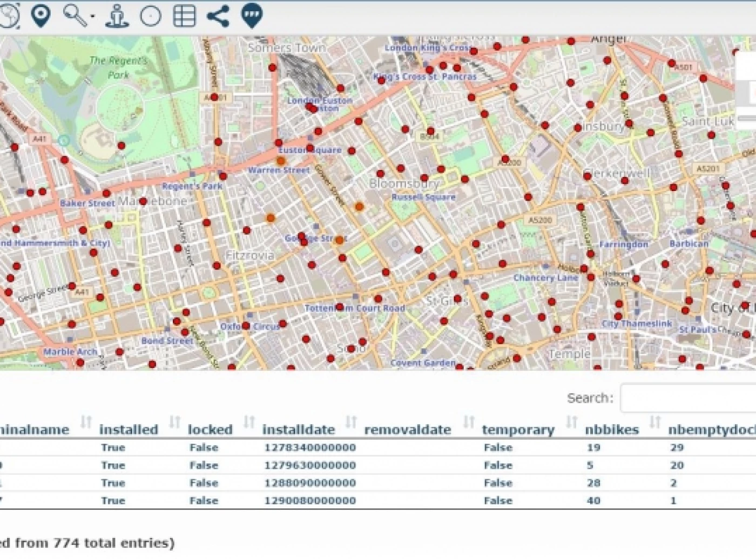Sort the table by installed column
The height and width of the screenshot is (559, 756).
click(x=129, y=430)
